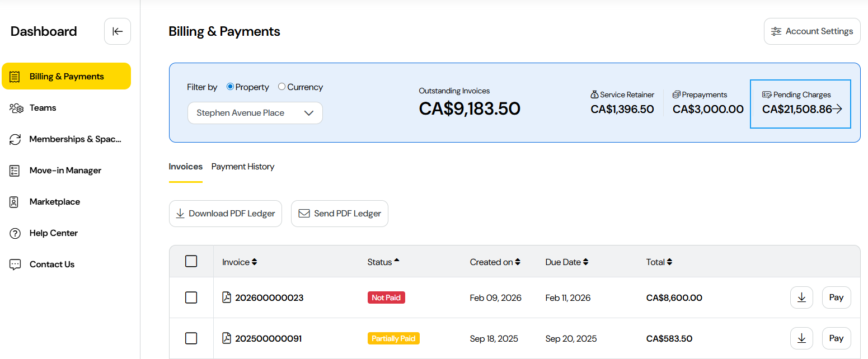This screenshot has width=868, height=359.
Task: Click the due date Feb 11, 2026
Action: point(568,298)
